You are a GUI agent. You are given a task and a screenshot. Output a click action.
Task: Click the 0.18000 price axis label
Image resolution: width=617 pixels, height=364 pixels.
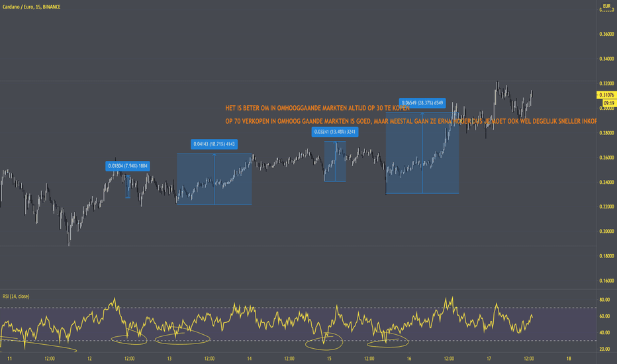tap(606, 256)
